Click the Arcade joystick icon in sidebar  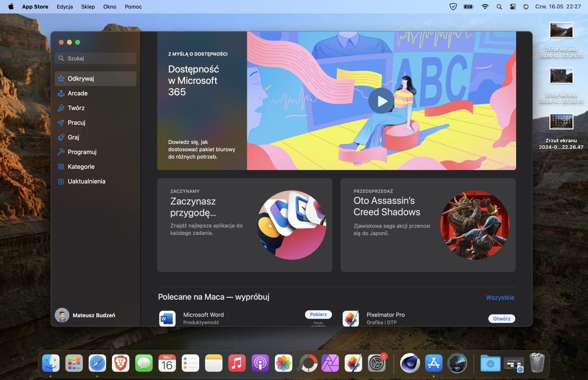click(61, 93)
